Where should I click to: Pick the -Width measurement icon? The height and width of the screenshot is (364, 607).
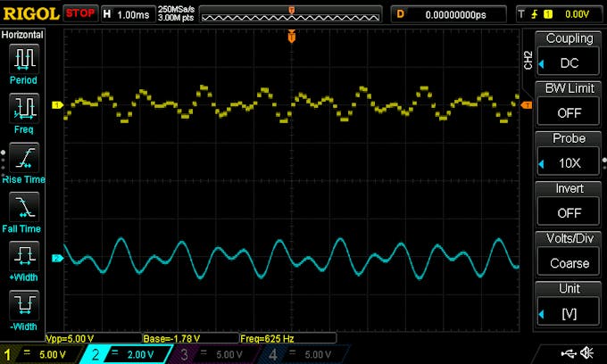coord(22,310)
